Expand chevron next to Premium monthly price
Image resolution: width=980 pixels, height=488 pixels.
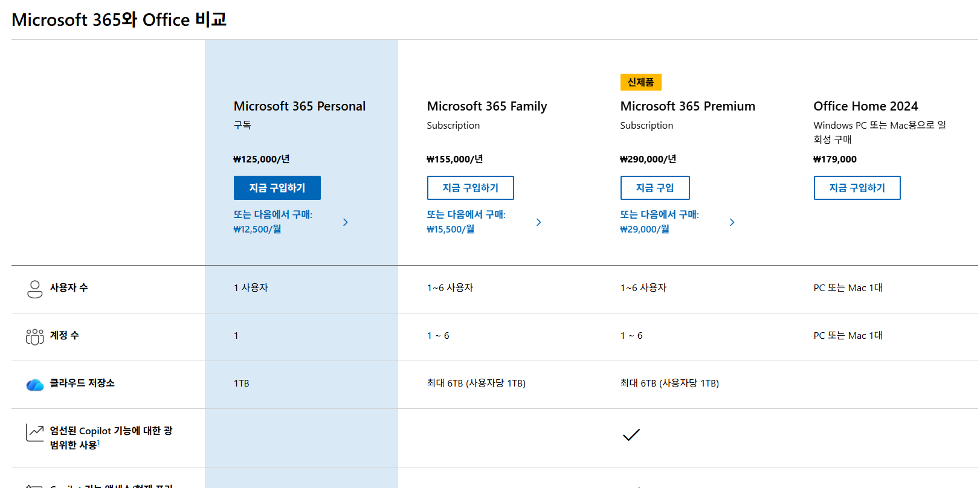tap(732, 222)
